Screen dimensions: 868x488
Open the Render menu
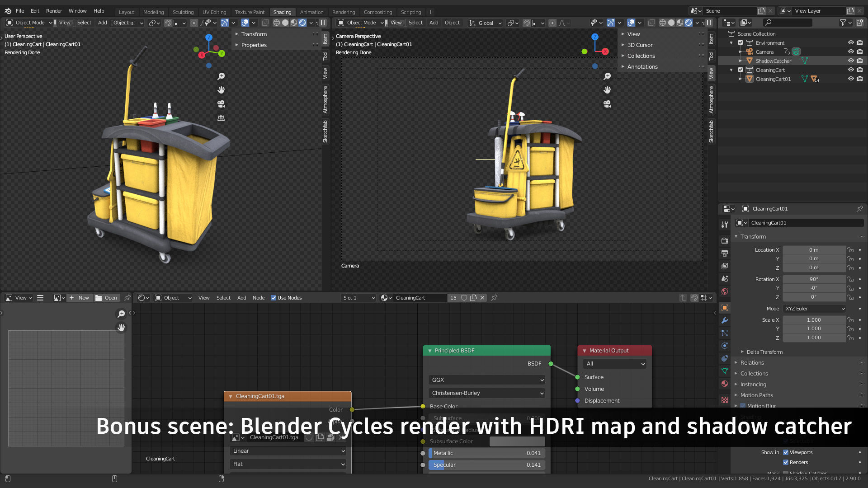pos(54,11)
